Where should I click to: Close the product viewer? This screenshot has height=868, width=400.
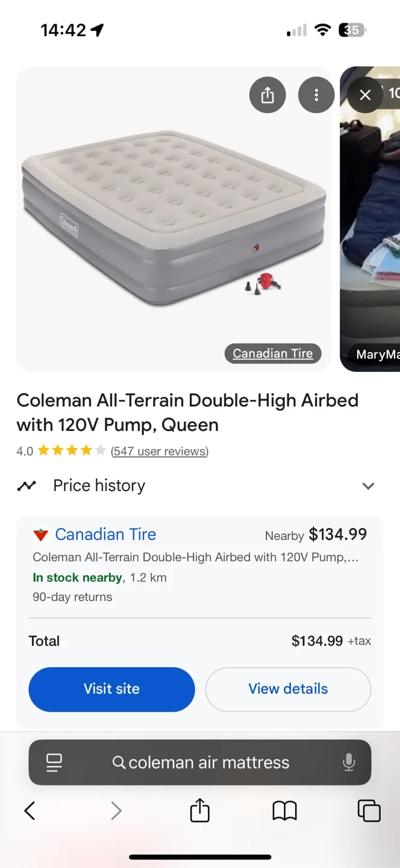[364, 95]
